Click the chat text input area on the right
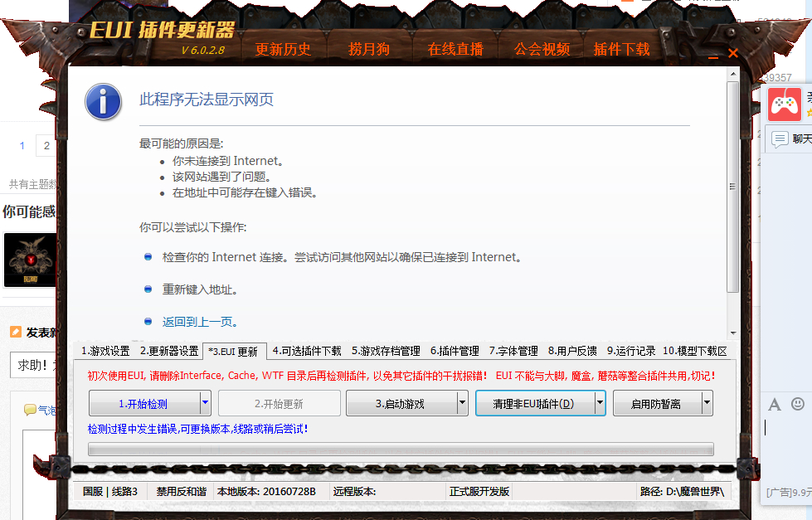Screen dimensions: 812x520 pyautogui.click(x=787, y=448)
